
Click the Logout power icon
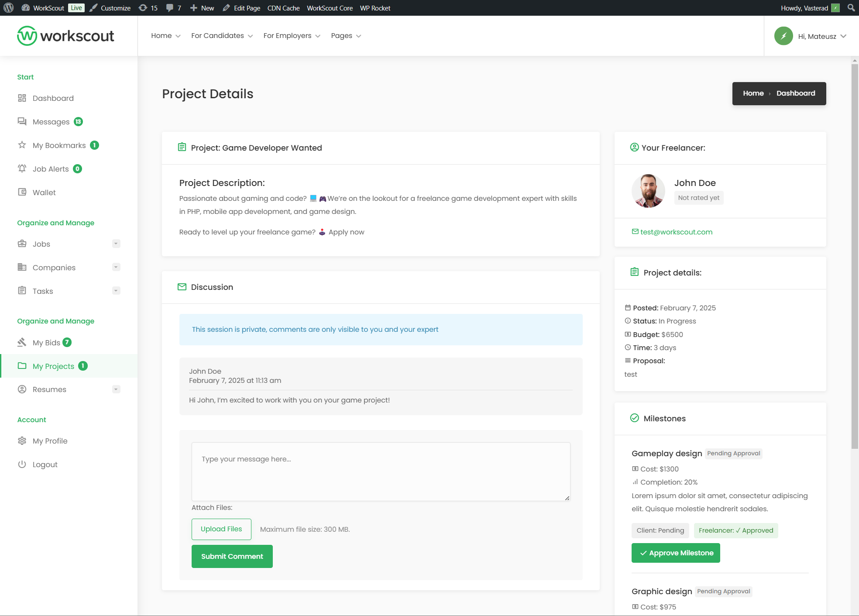pos(22,464)
